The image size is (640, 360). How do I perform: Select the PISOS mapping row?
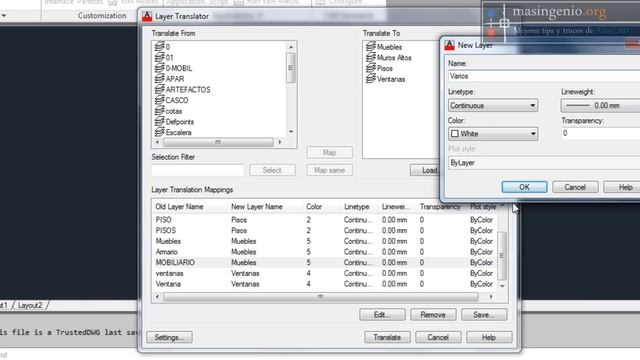coord(325,231)
